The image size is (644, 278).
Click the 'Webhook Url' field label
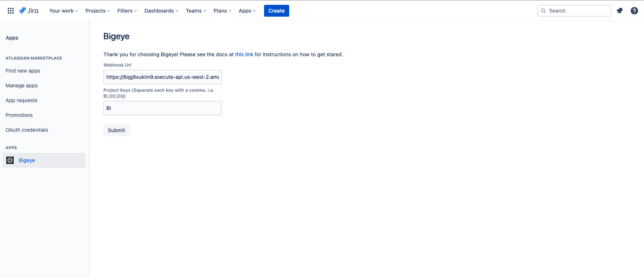(117, 65)
